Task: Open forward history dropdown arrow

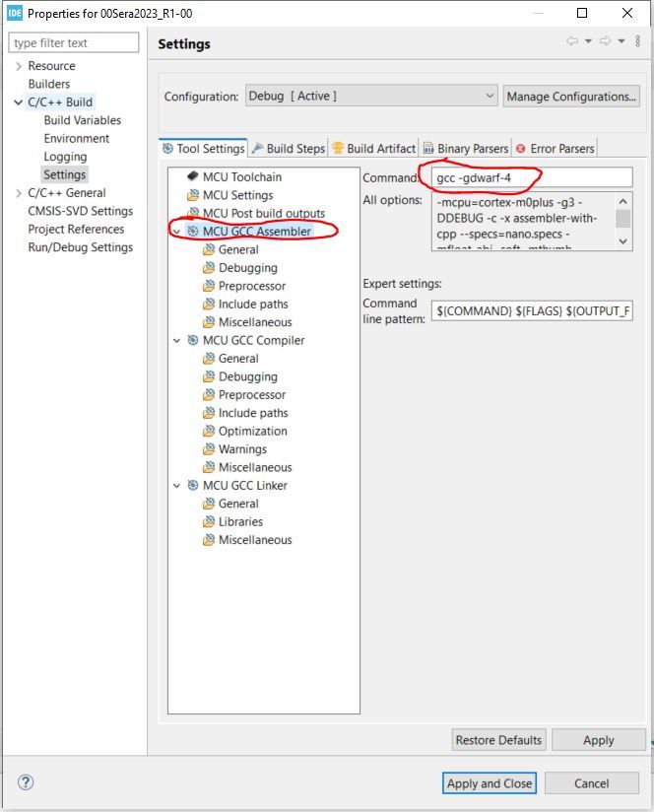Action: (x=621, y=41)
